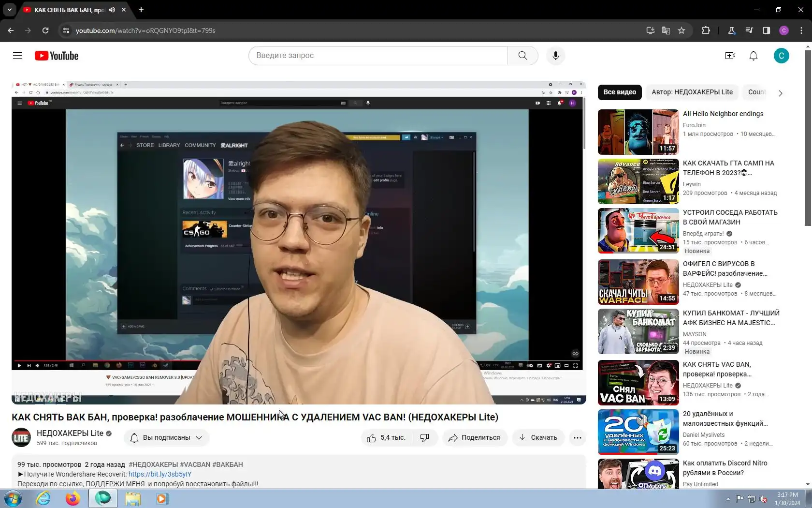Open new browser tab
This screenshot has width=812, height=508.
pyautogui.click(x=141, y=10)
